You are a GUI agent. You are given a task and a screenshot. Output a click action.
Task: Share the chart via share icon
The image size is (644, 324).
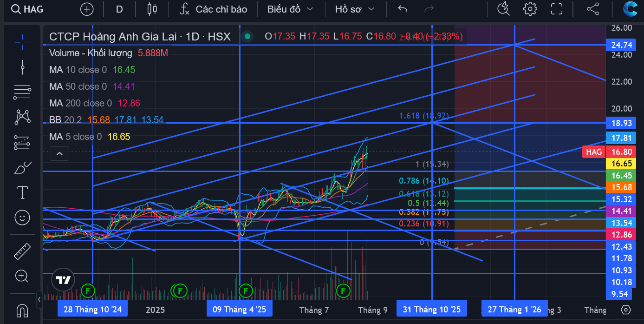click(x=593, y=9)
